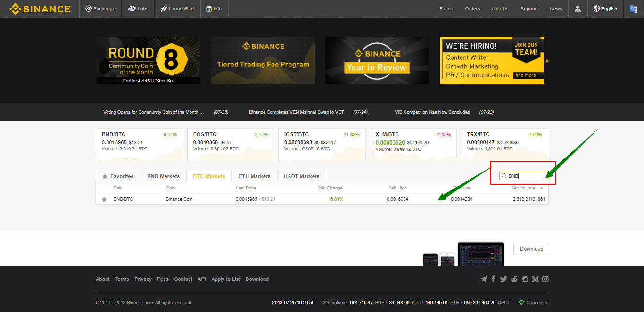Open the user account icon
Viewport: 644px width, 312px height.
578,8
